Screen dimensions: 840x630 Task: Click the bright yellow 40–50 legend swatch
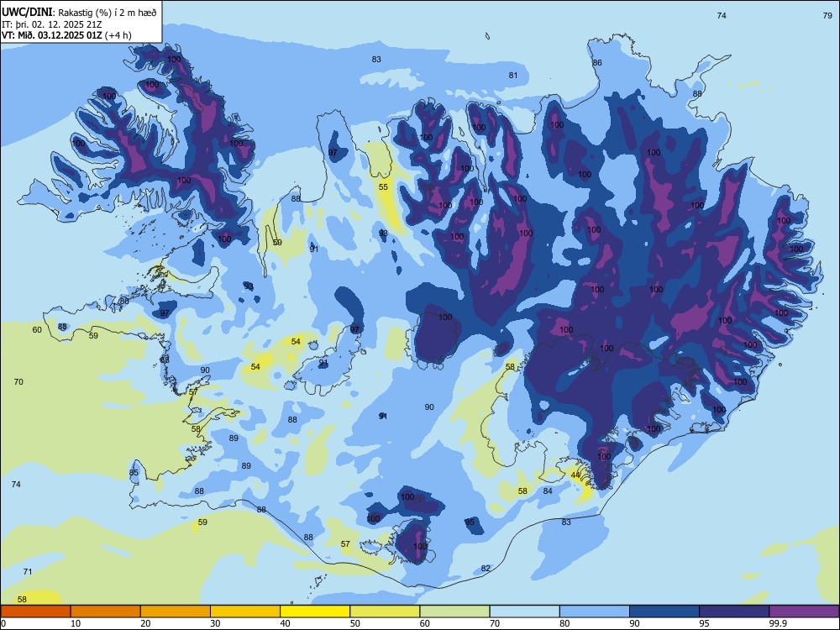(315, 612)
